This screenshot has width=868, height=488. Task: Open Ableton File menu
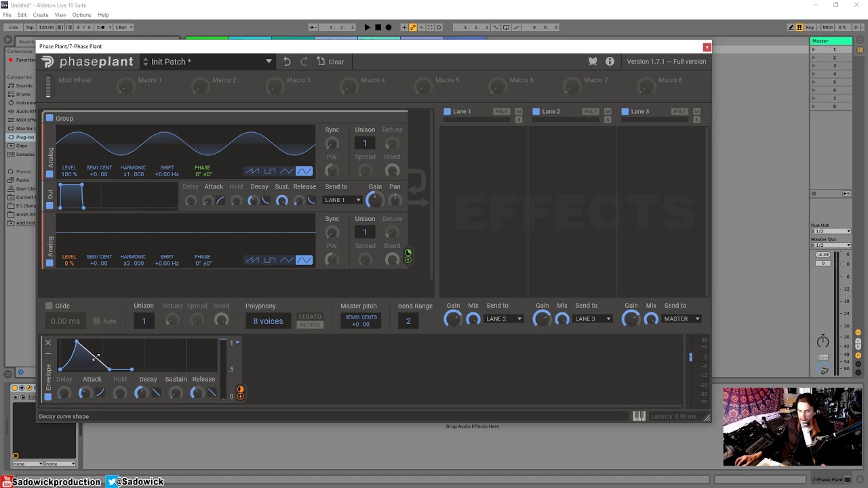[7, 15]
